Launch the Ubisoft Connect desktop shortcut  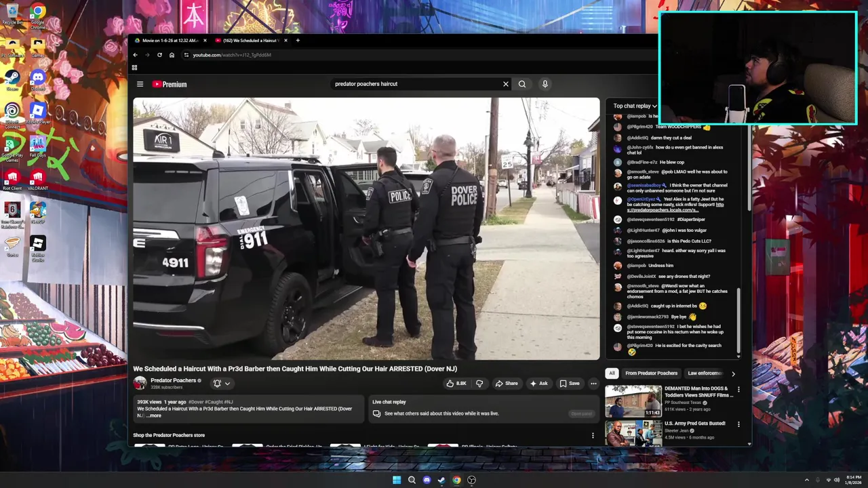(12, 115)
